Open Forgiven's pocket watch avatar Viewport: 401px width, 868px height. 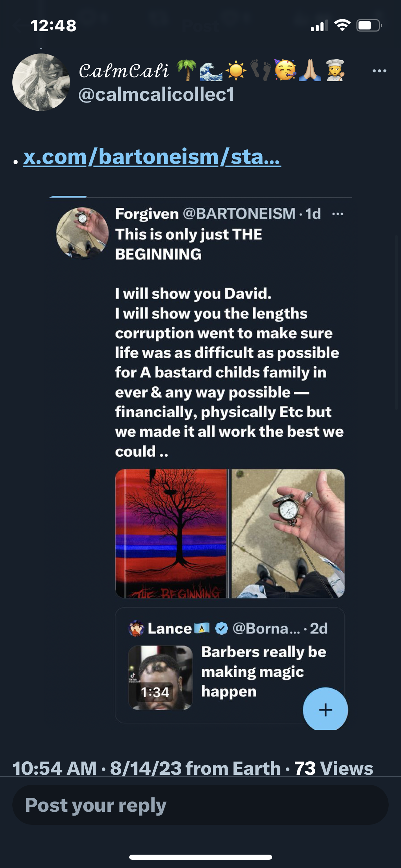[82, 232]
